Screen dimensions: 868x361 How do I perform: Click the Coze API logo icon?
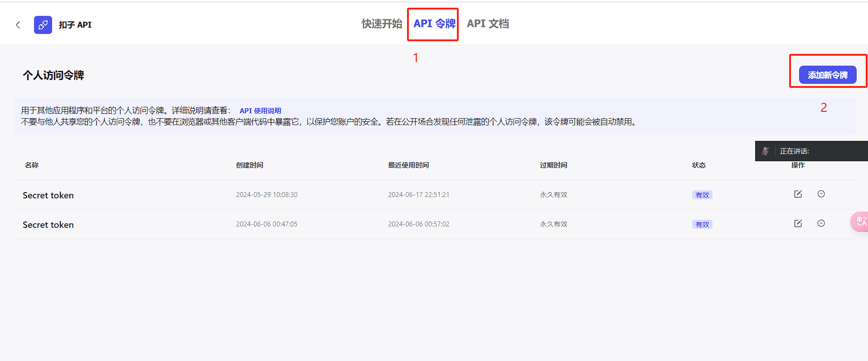(43, 25)
